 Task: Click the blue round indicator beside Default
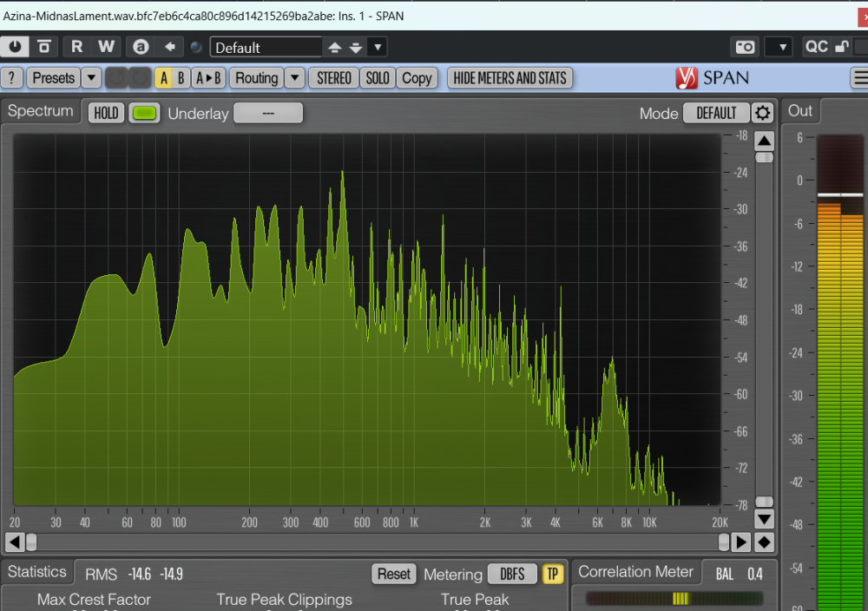(x=196, y=47)
